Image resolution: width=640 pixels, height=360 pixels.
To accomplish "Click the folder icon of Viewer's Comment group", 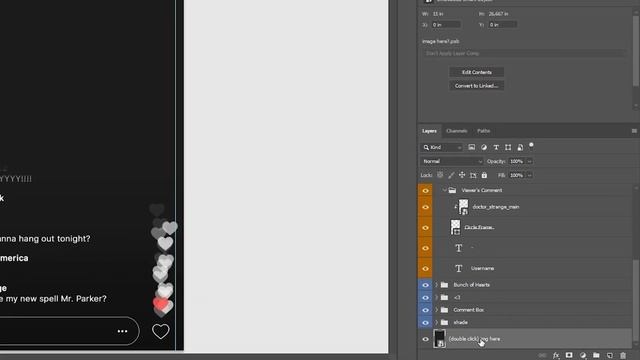I will pyautogui.click(x=452, y=190).
